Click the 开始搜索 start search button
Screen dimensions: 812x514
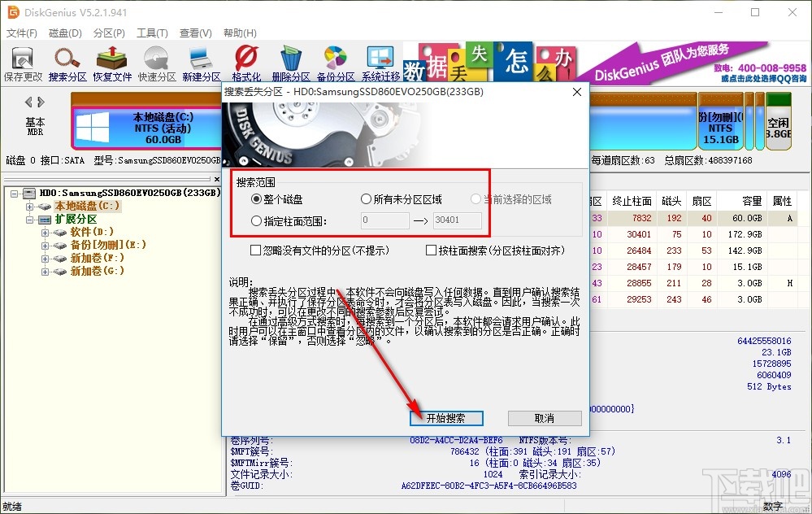coord(446,418)
